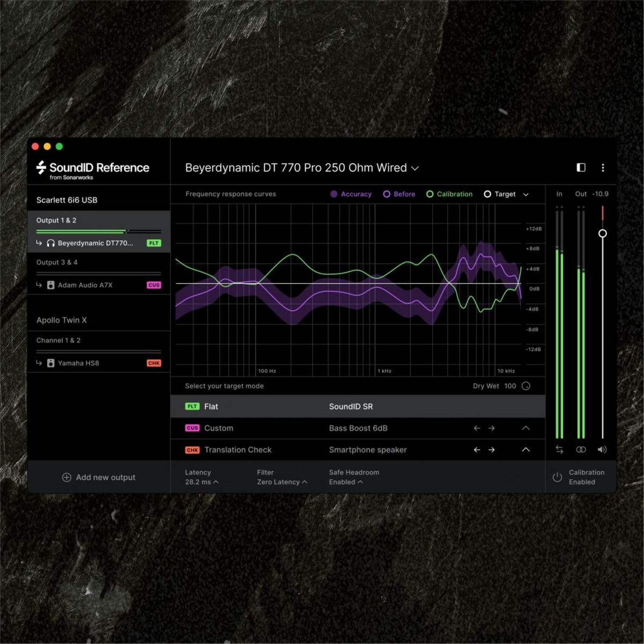Expand the curve legend chevron after Target
This screenshot has width=644, height=644.
526,194
